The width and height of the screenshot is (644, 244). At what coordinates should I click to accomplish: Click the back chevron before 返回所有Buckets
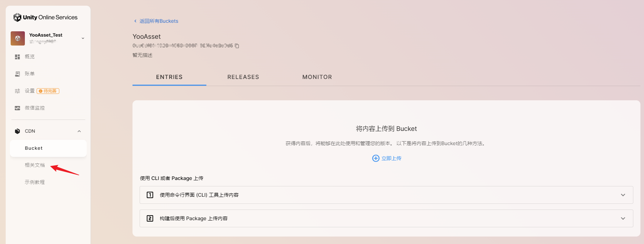(135, 21)
